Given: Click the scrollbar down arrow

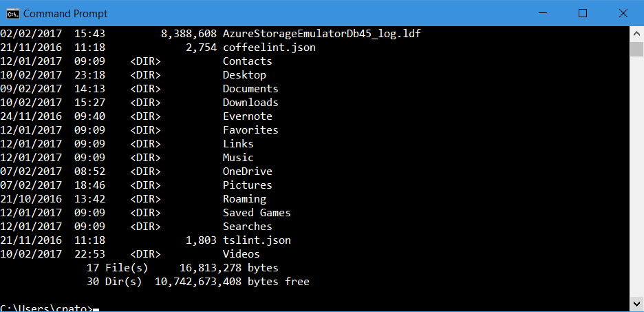Looking at the screenshot, I should click(x=636, y=304).
